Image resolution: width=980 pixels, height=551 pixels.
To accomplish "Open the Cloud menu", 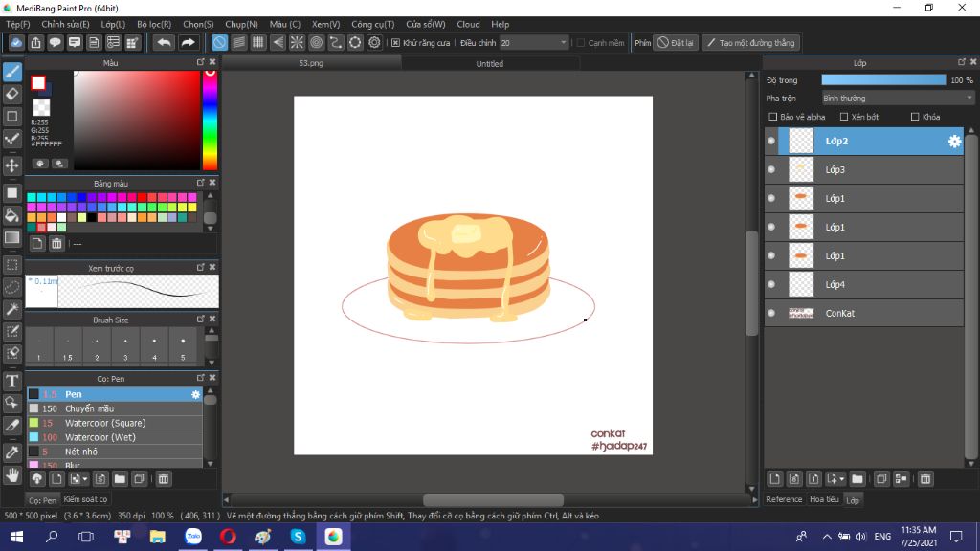I will pyautogui.click(x=468, y=24).
